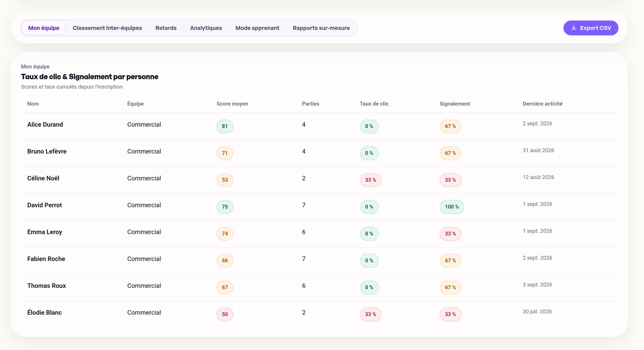Click Céline Noël's score badge 53
Image resolution: width=644 pixels, height=350 pixels.
pos(225,180)
